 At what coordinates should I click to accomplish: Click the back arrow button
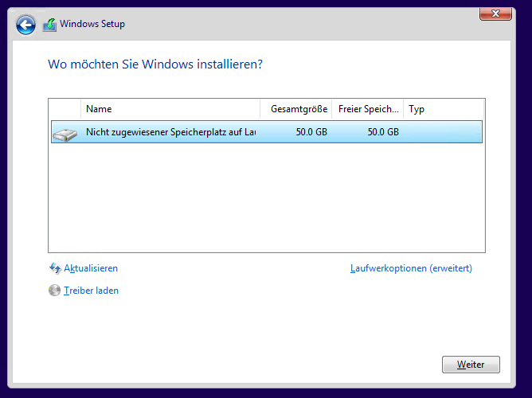pos(26,25)
